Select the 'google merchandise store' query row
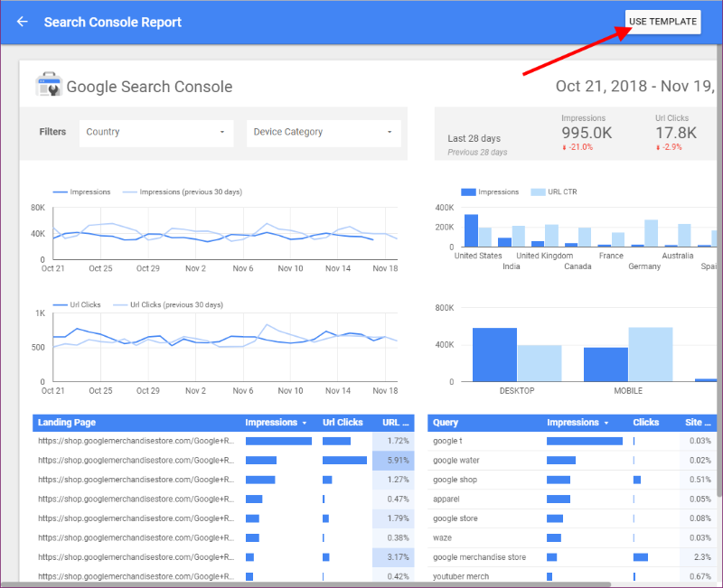Screen dimensions: 723x588 click(479, 557)
